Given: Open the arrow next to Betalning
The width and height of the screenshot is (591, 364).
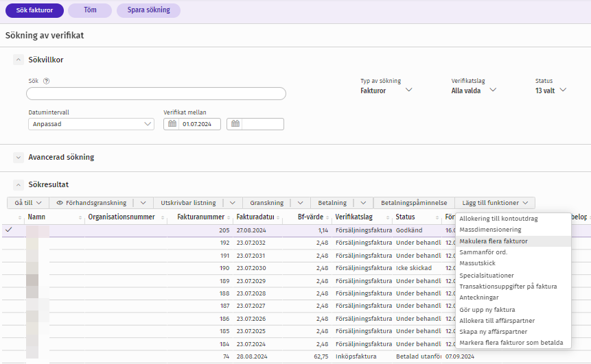Looking at the screenshot, I should pyautogui.click(x=363, y=203).
